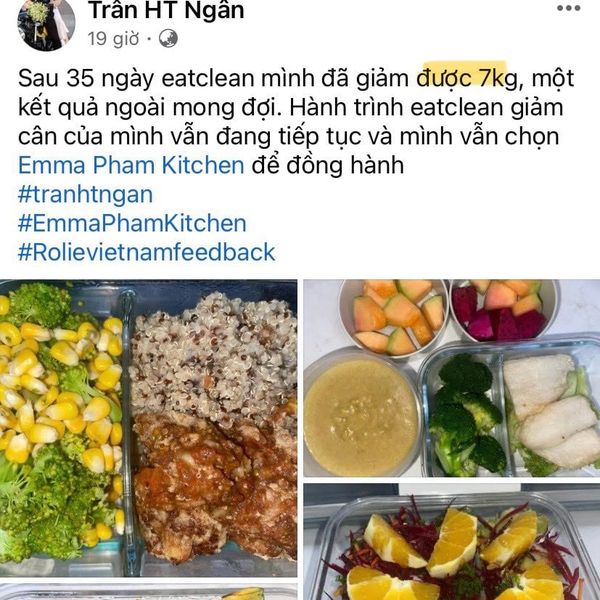Click the corn and broccoli compartment
Image resolution: width=600 pixels, height=600 pixels.
click(62, 423)
